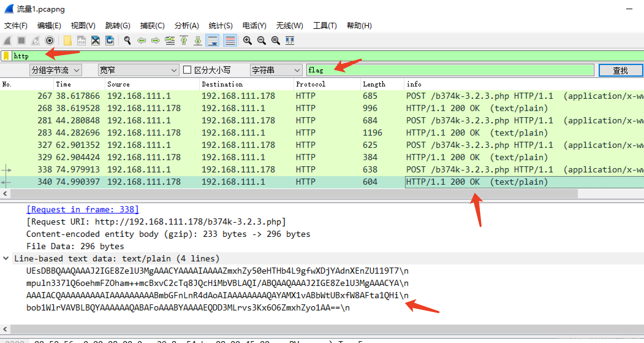Screen dimensions: 644x343
Task: Select packet 267 POST row
Action: (x=322, y=96)
